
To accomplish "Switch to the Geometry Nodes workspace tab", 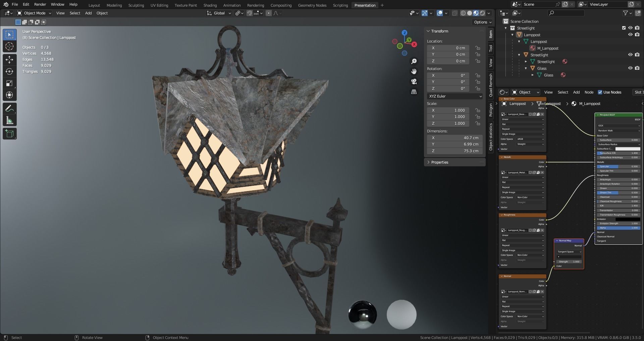I will (x=312, y=5).
